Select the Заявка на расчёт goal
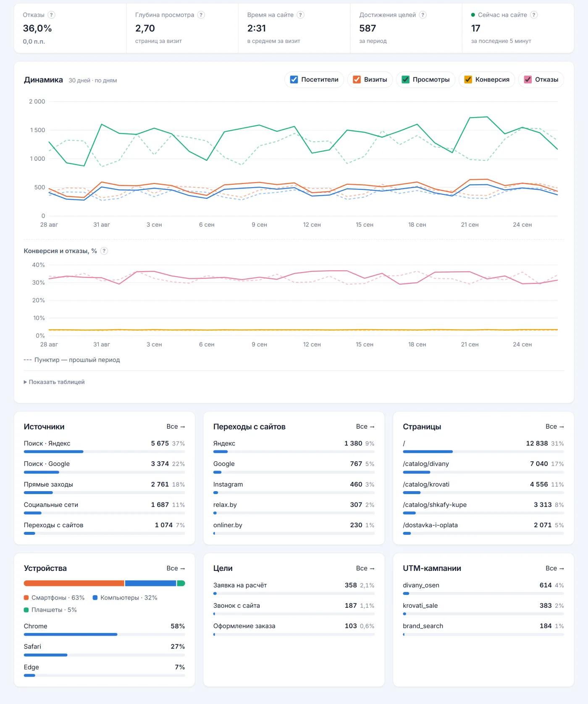The width and height of the screenshot is (588, 704). [294, 588]
